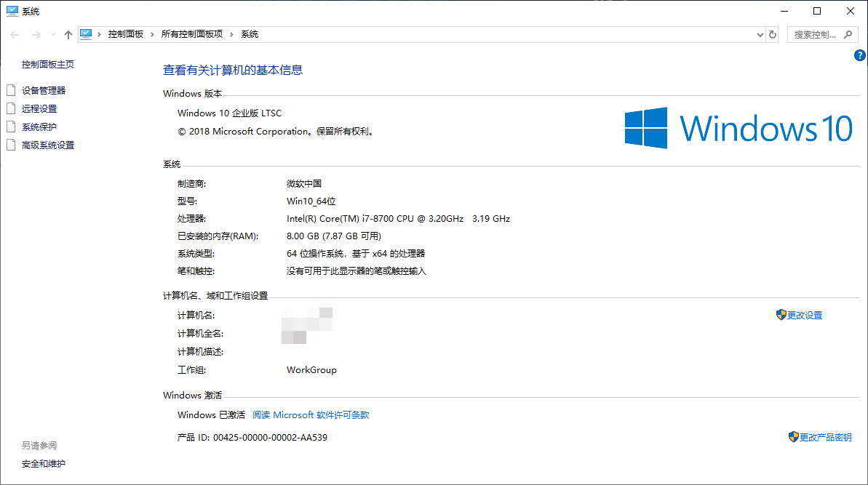Open 所有控制面板项 breadcrumb
868x485 pixels.
click(x=192, y=34)
